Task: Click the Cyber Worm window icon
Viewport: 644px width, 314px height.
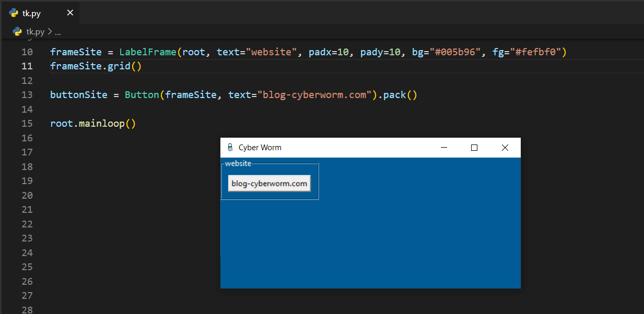Action: [230, 148]
